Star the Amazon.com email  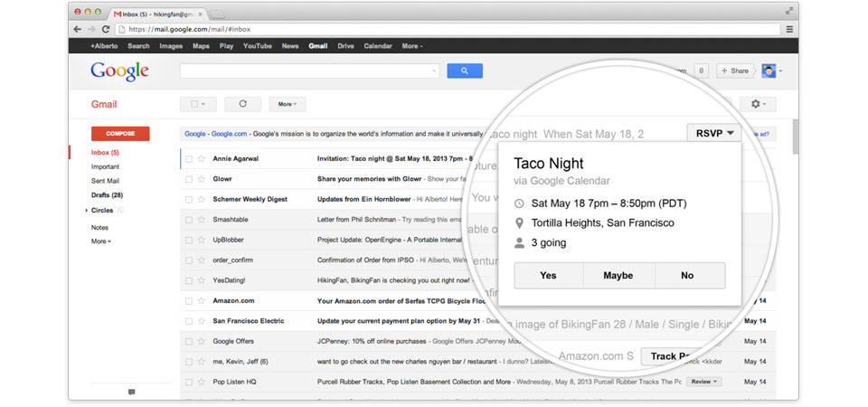click(x=202, y=300)
